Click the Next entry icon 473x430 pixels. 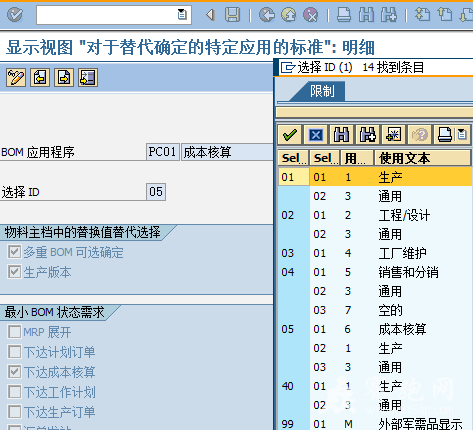64,78
